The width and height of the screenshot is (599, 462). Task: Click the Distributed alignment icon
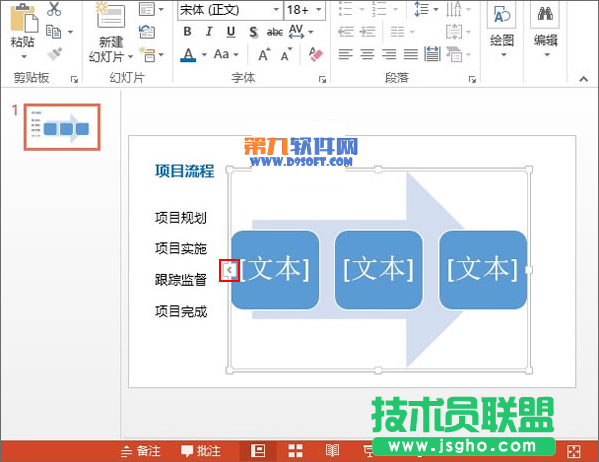coord(432,54)
